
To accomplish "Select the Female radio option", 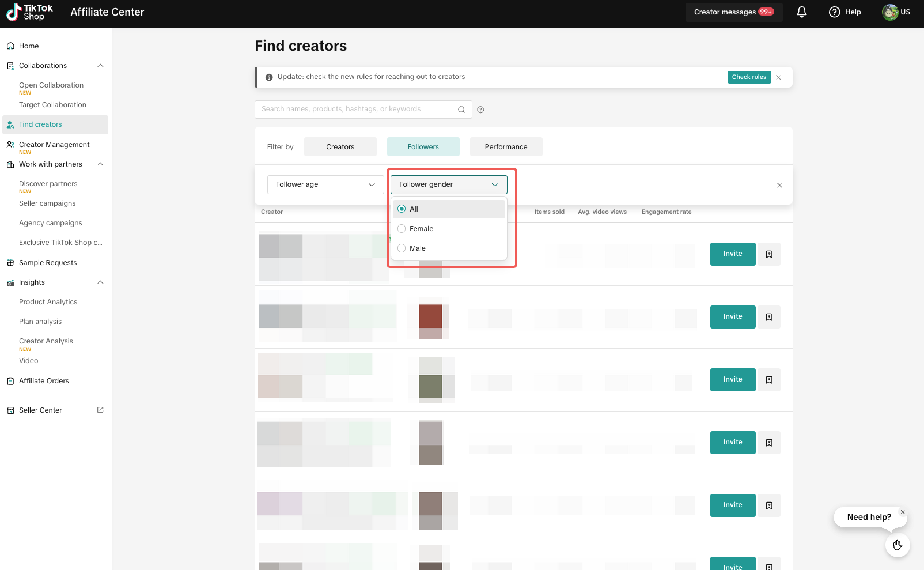I will pos(402,229).
